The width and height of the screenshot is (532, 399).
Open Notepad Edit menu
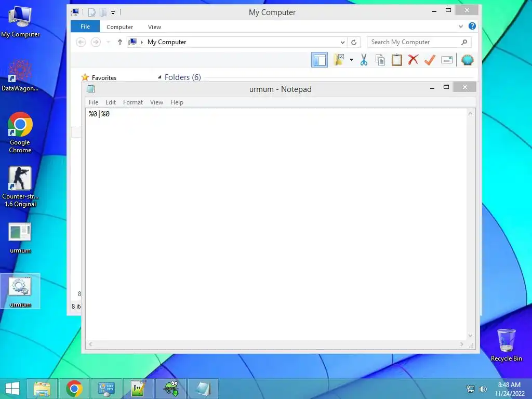(111, 102)
